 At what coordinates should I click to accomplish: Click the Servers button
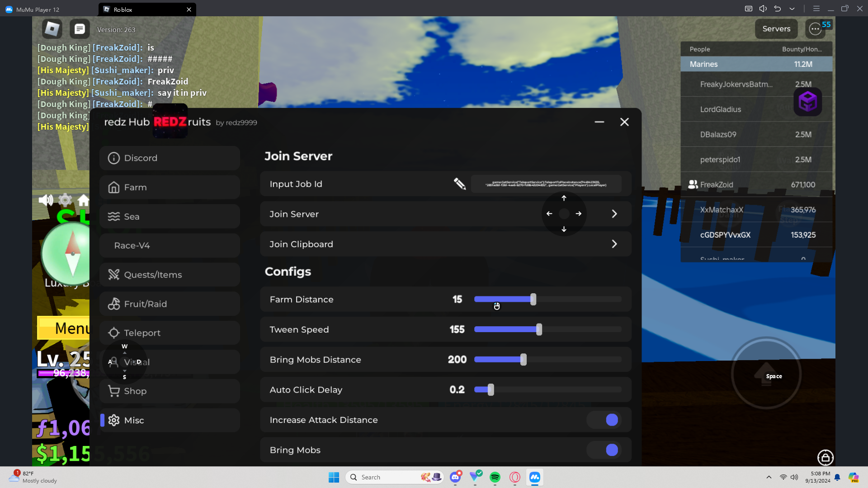point(776,29)
